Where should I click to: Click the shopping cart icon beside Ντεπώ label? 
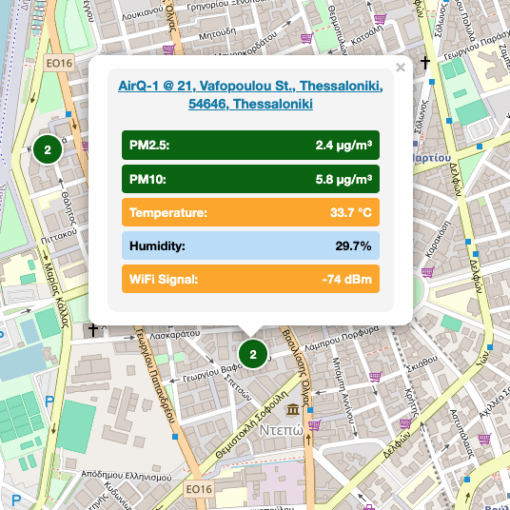pos(314,425)
